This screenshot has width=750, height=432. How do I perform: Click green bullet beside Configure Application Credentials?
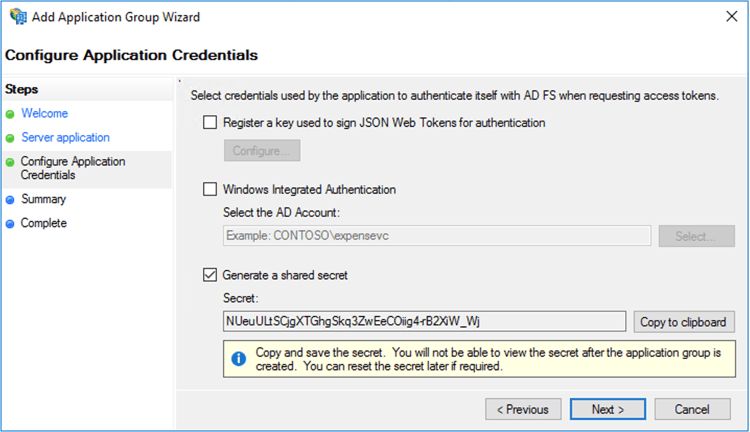point(10,162)
